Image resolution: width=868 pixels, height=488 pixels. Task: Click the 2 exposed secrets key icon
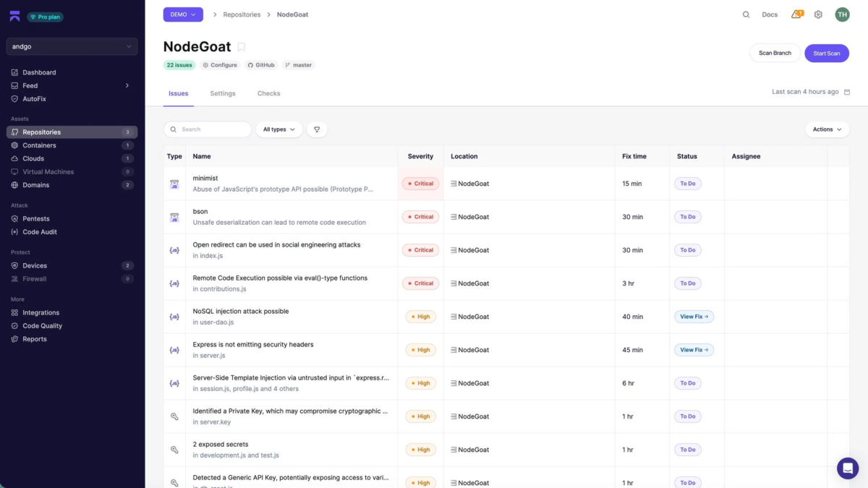174,450
